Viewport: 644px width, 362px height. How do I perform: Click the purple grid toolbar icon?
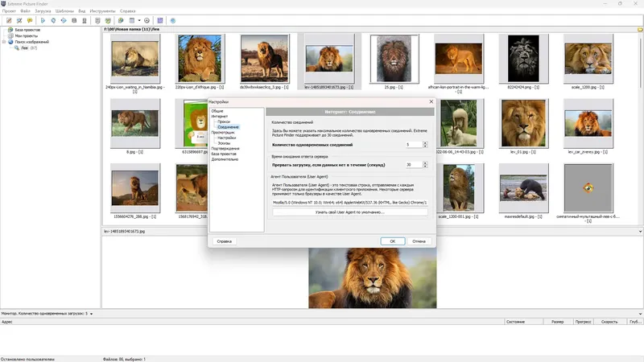(x=160, y=21)
